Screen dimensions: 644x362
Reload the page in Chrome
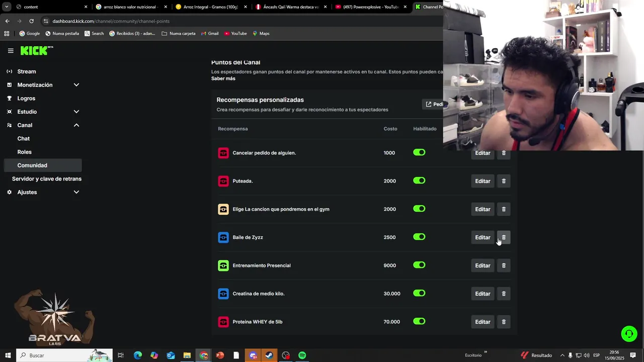point(31,21)
